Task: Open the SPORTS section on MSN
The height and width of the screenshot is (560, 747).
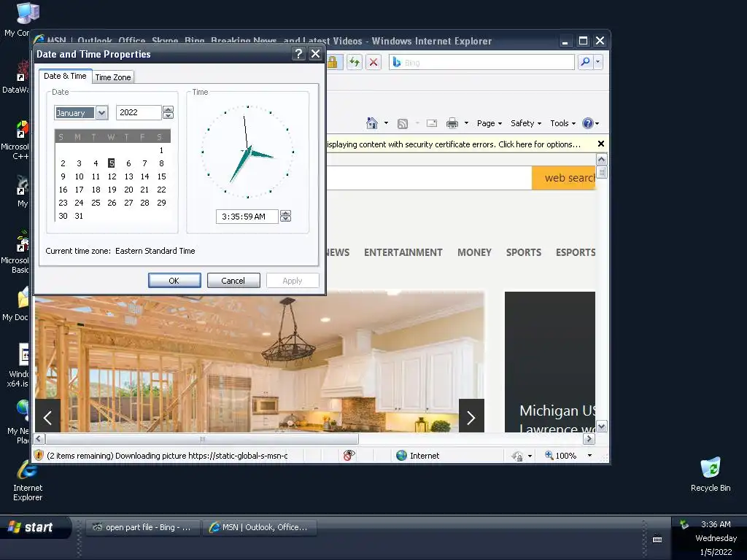Action: point(524,252)
